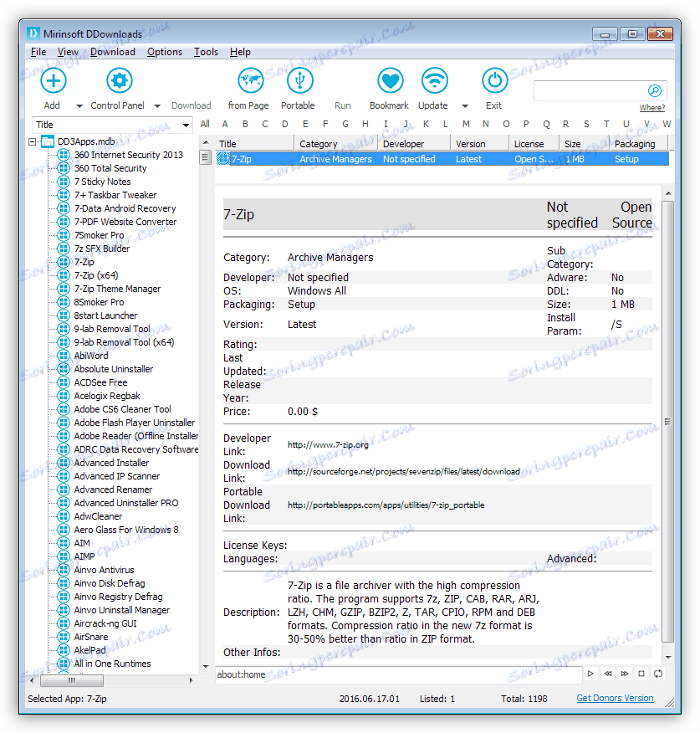Viewport: 700px width, 733px height.
Task: Select Advanced IP Scanner in the tree
Action: [117, 476]
